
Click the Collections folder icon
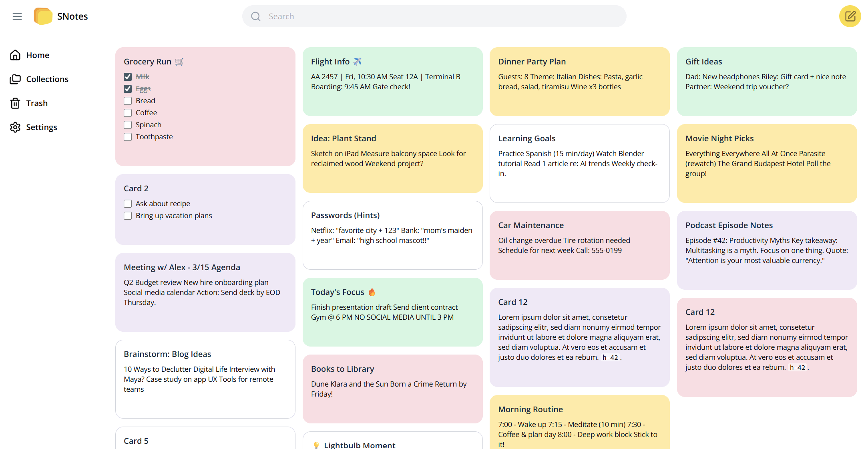tap(15, 79)
